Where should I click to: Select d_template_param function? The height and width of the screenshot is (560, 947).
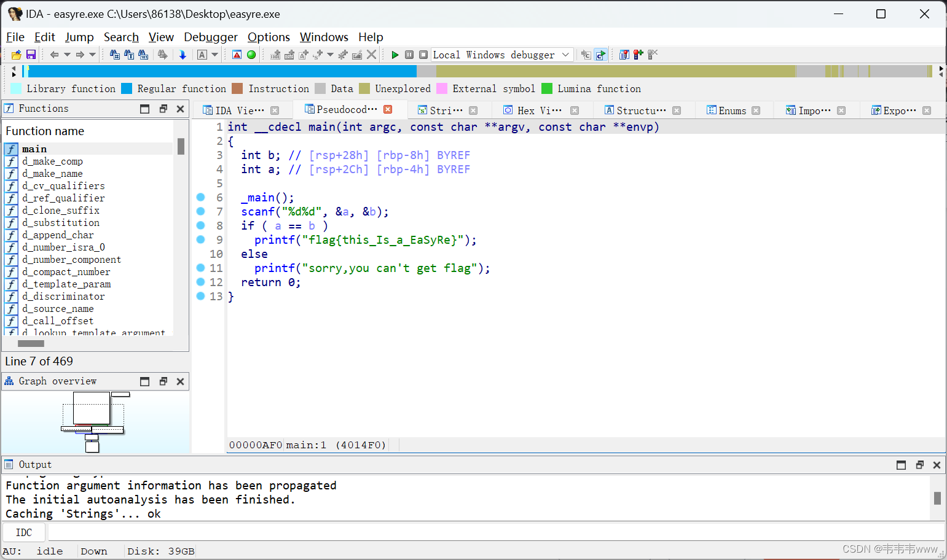(88, 284)
